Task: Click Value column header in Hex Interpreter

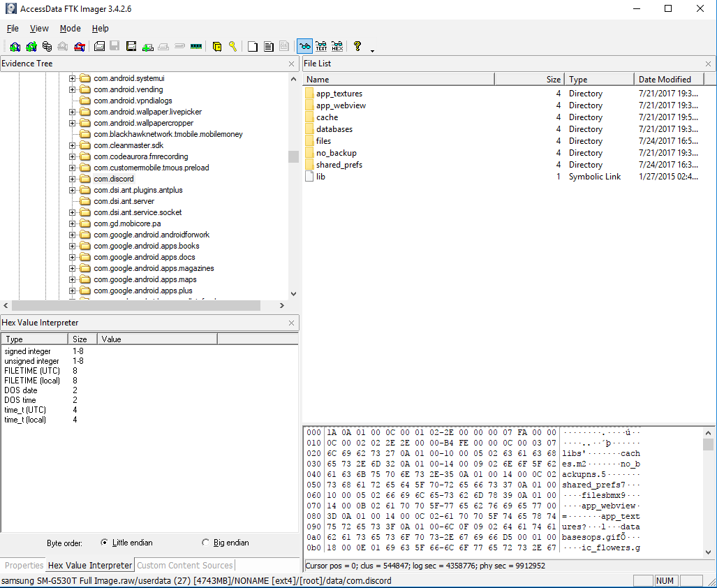Action: coord(157,339)
